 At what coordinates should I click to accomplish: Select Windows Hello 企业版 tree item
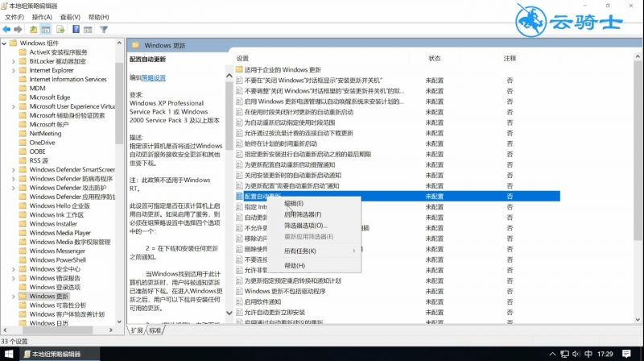pyautogui.click(x=60, y=205)
